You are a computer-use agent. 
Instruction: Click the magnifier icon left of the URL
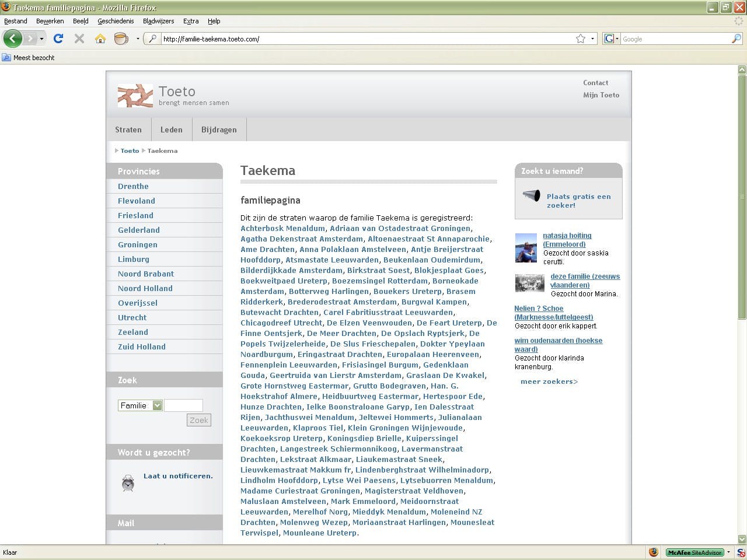pyautogui.click(x=153, y=38)
